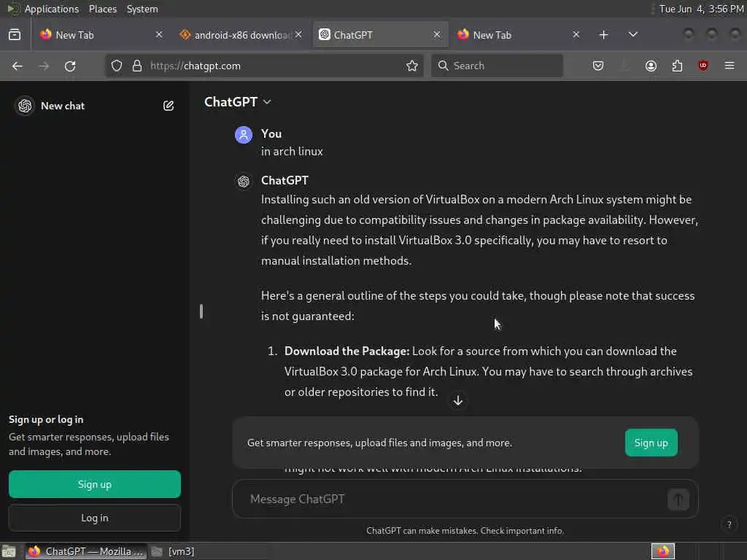Open the ChatGPT Mozilla taskbar window

[86, 551]
